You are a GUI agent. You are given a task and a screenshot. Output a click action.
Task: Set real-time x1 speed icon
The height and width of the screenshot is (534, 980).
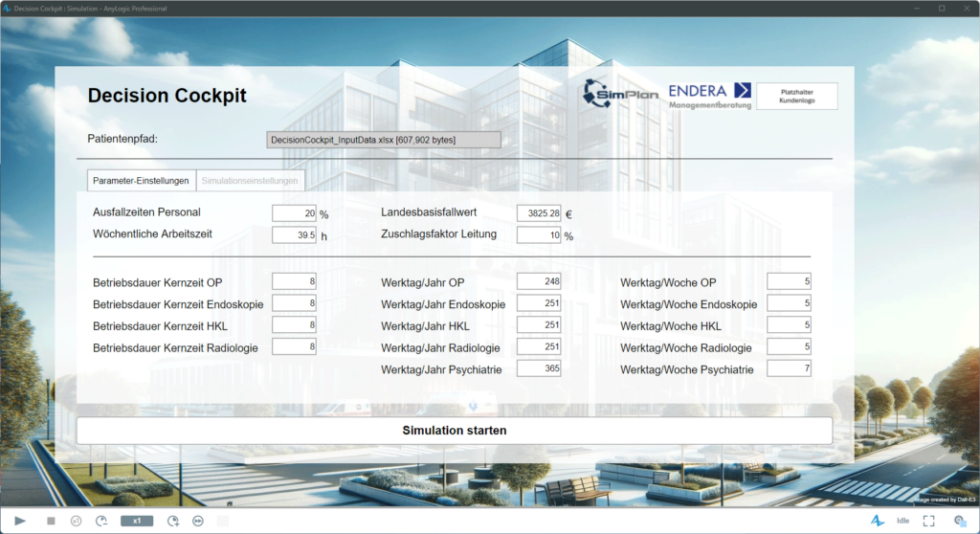76,521
